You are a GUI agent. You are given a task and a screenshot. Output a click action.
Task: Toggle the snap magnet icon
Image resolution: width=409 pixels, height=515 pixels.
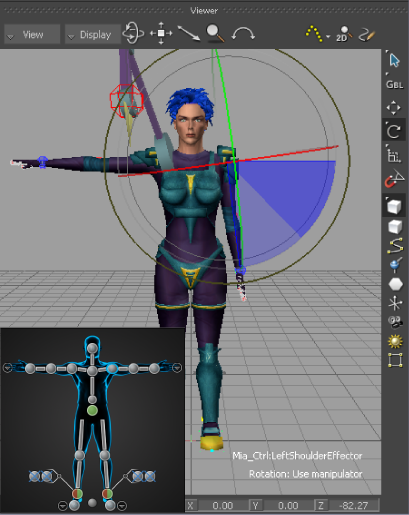tap(394, 178)
